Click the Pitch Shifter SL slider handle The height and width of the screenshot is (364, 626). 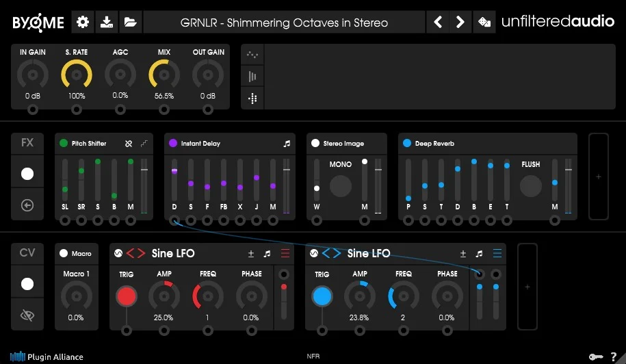coord(65,189)
